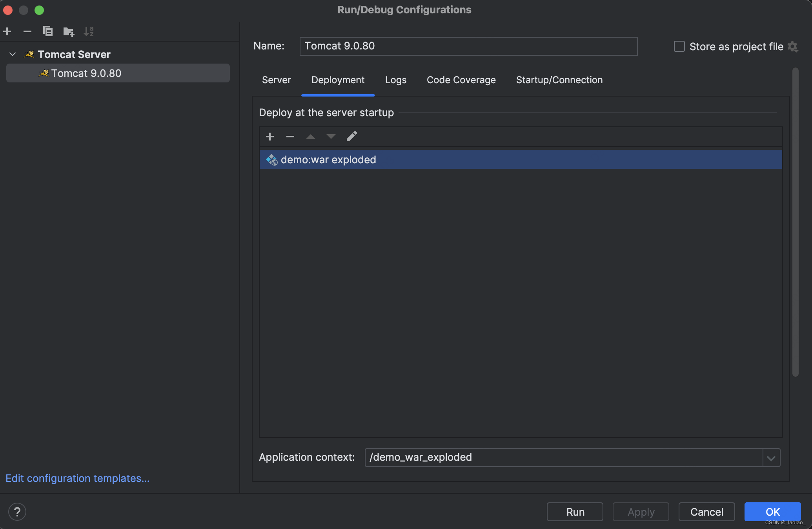Switch to the Server tab
The width and height of the screenshot is (812, 529).
pyautogui.click(x=277, y=80)
